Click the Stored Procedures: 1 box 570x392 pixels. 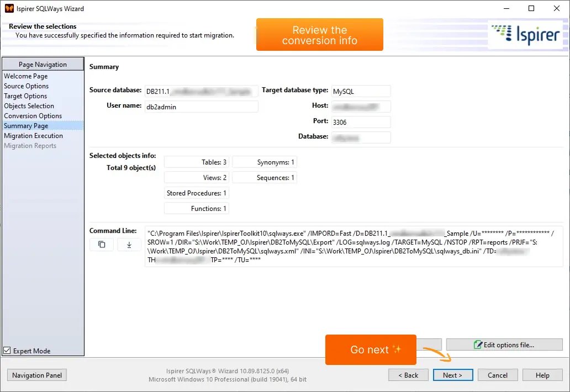197,193
